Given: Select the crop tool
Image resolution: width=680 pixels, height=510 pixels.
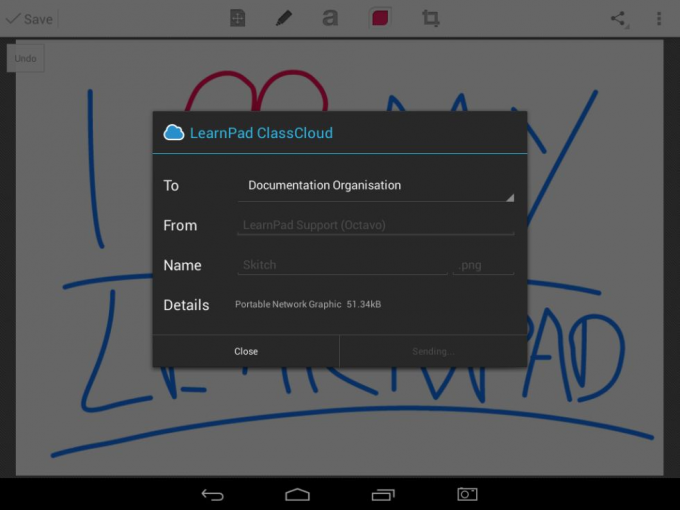Looking at the screenshot, I should (x=430, y=18).
